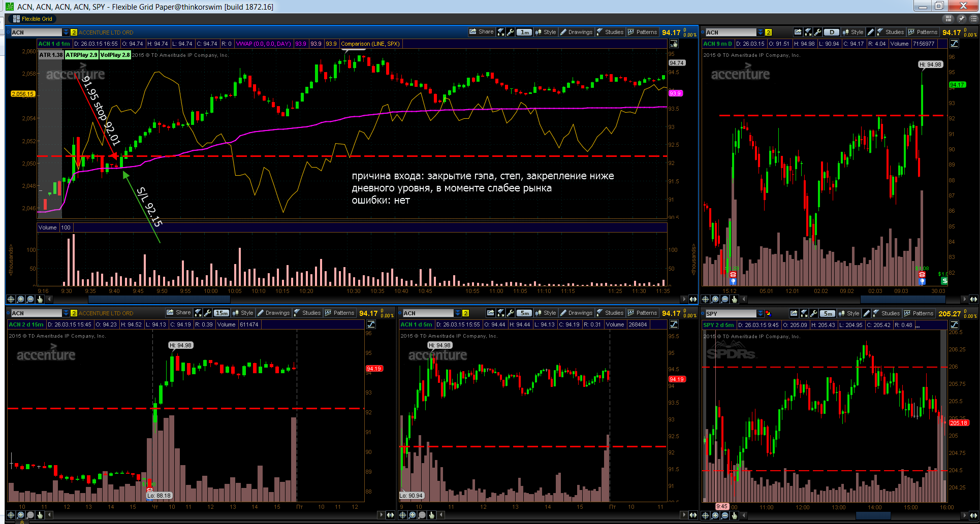
Task: Expand symbol dropdown of the ACN 1m chart
Action: pyautogui.click(x=66, y=32)
